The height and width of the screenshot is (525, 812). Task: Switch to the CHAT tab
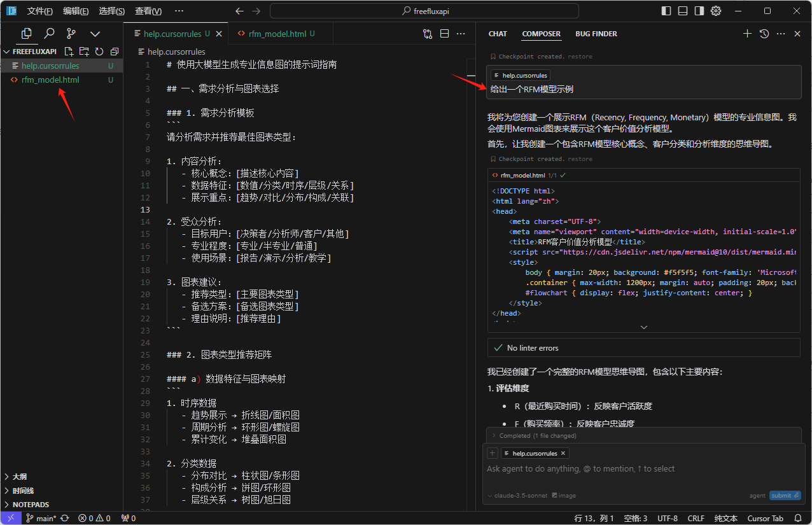coord(498,34)
